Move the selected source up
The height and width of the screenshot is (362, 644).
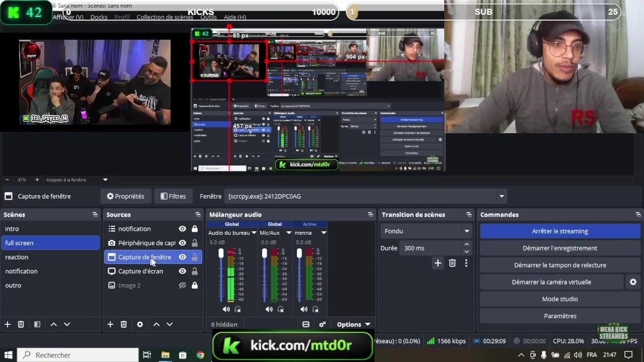[156, 324]
